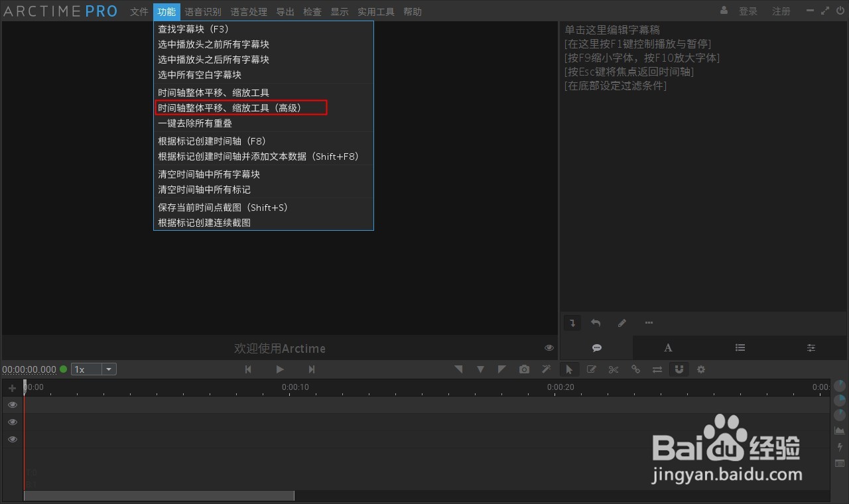Hide the first subtitle track with eye icon
The height and width of the screenshot is (504, 849).
(12, 405)
